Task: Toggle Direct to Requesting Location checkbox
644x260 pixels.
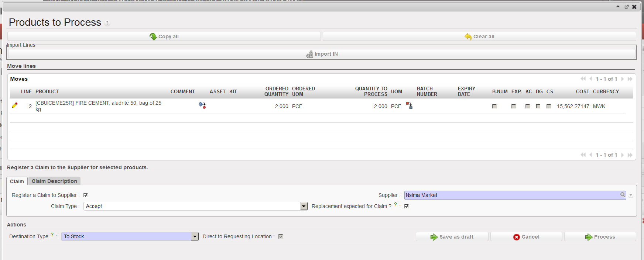Action: tap(281, 236)
